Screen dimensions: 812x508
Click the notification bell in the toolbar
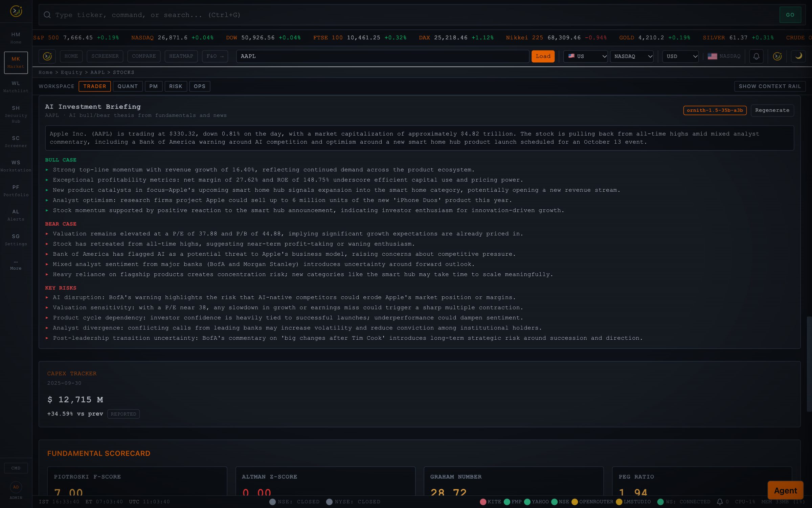756,56
